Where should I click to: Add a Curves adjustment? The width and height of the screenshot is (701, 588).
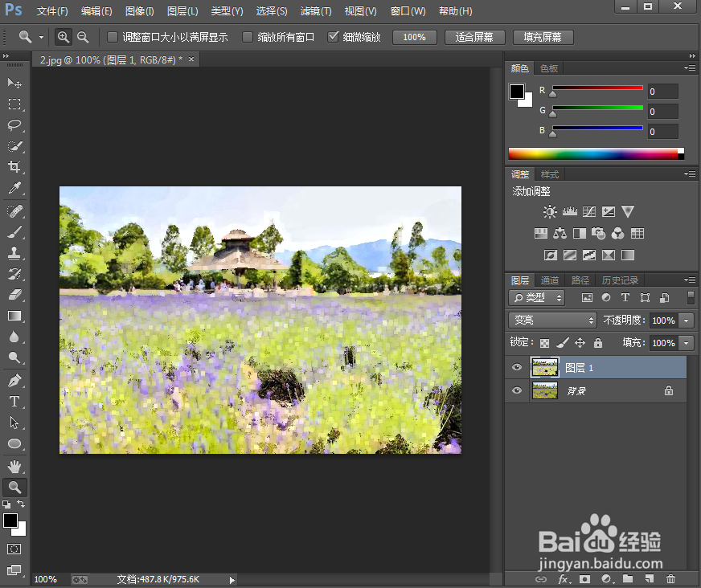pos(588,211)
